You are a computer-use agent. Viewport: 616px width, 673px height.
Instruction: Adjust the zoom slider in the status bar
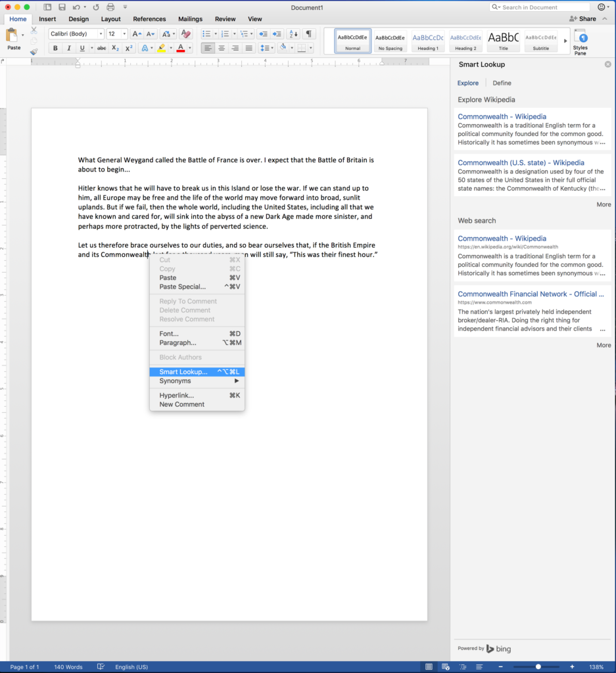point(538,666)
